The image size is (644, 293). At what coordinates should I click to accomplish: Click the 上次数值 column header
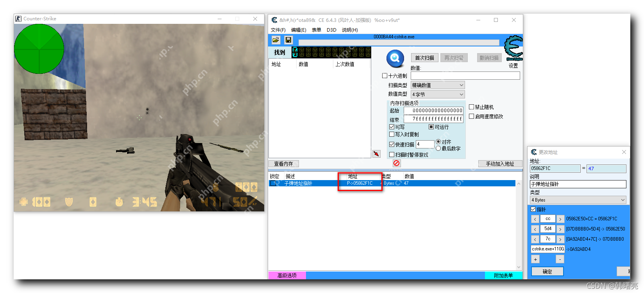click(345, 64)
